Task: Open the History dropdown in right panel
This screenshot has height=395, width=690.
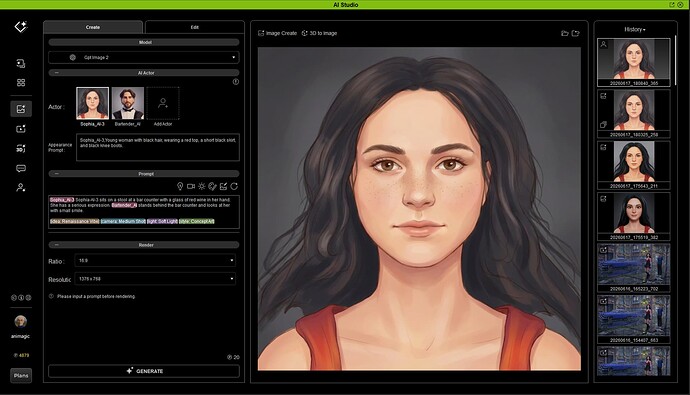Action: click(635, 29)
